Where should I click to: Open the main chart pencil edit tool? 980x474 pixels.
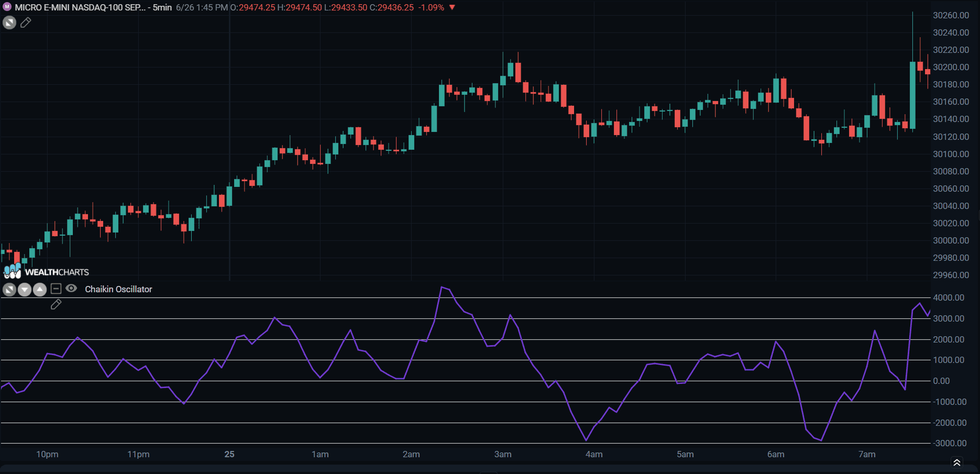point(26,23)
